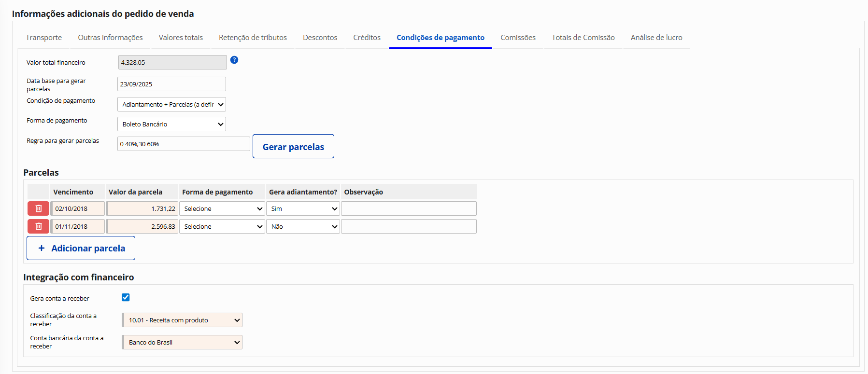Screen dimensions: 868x374
Task: Select the Retenção de tributos tab
Action: tap(253, 38)
